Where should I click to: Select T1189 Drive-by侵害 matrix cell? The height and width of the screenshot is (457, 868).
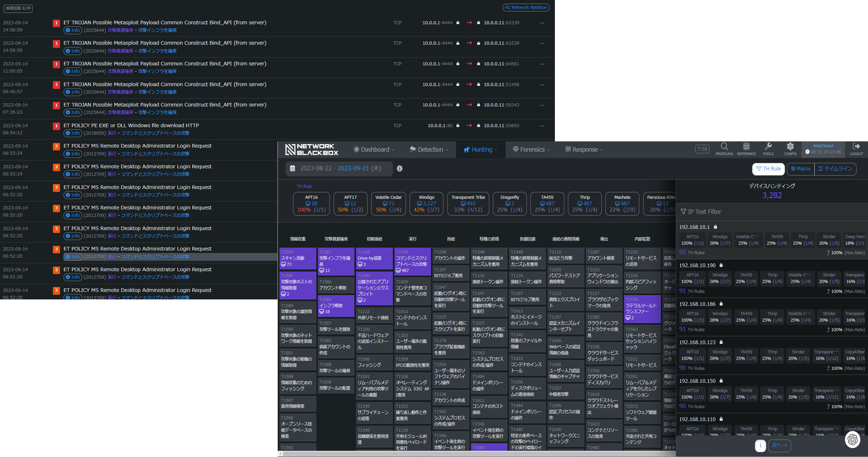point(374,258)
